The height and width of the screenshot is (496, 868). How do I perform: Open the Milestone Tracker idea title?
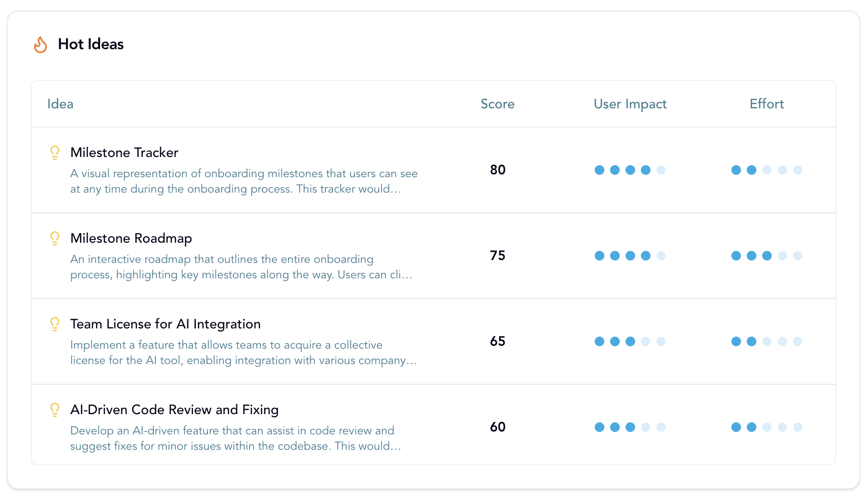pos(124,153)
